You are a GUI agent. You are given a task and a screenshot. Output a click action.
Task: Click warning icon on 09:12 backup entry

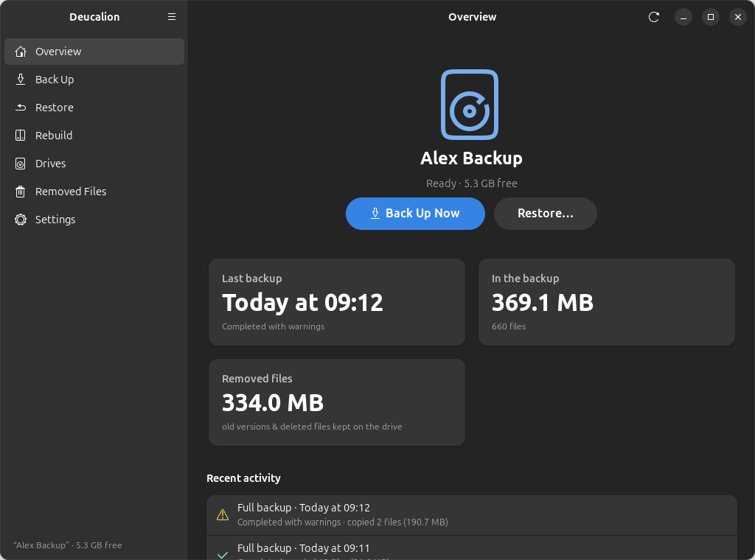tap(223, 515)
